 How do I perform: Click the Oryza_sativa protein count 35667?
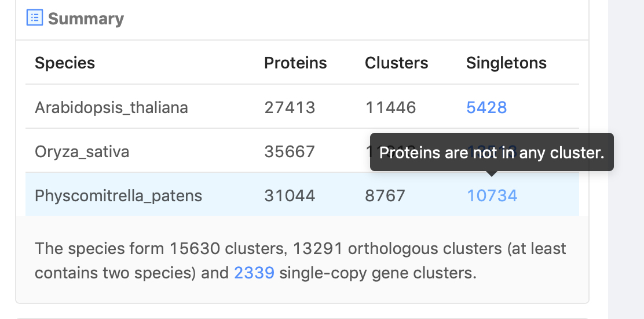click(290, 152)
